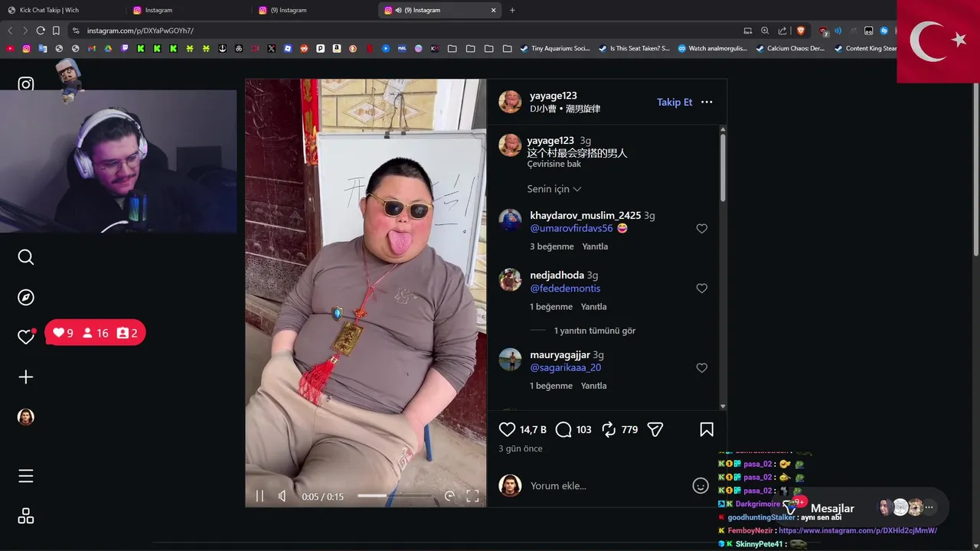Open yayage123 profile name in header
The image size is (980, 551).
tap(554, 96)
